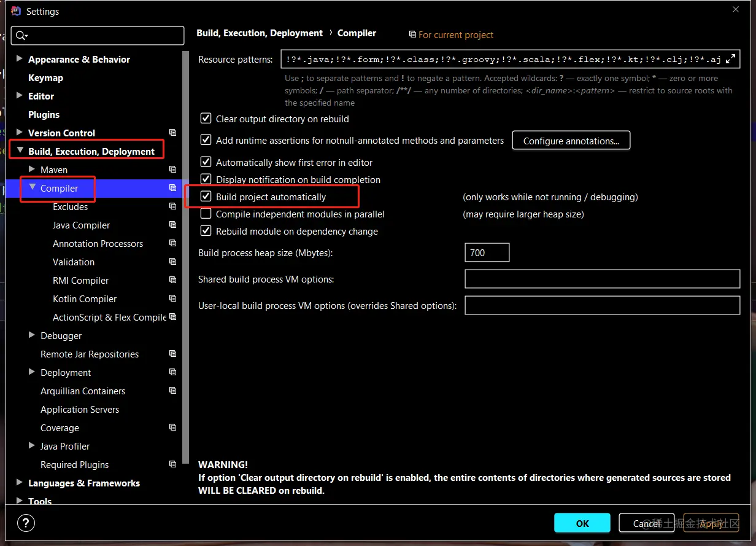Image resolution: width=756 pixels, height=546 pixels.
Task: Close the Settings dialog with the X
Action: point(736,9)
